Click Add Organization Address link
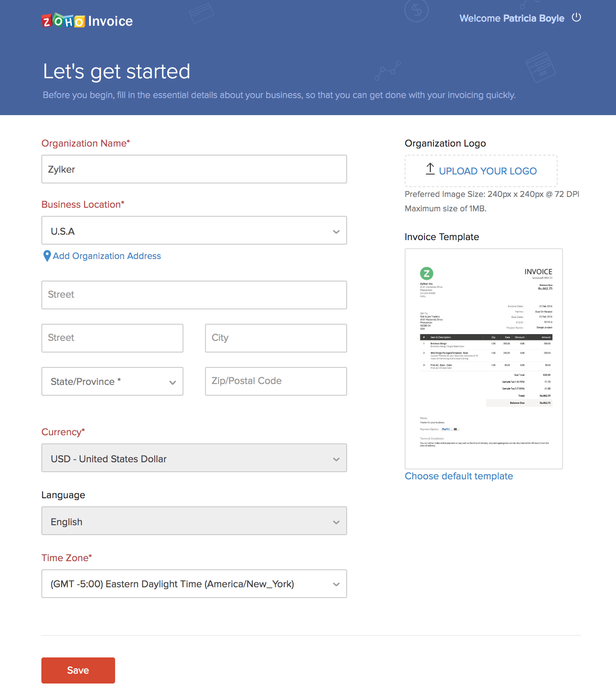 (x=107, y=256)
